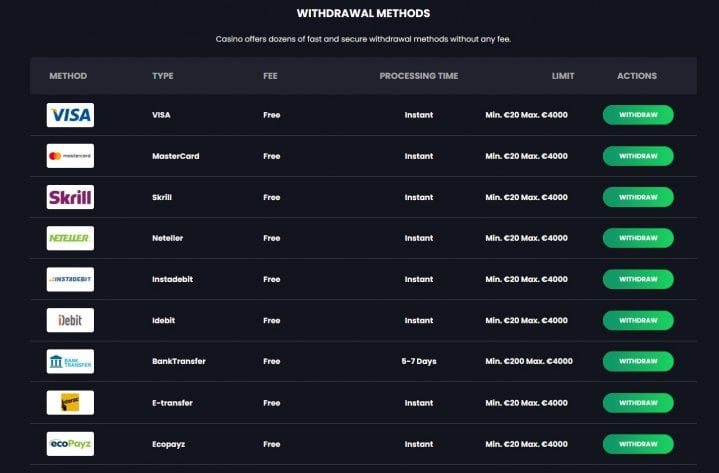Screen dimensions: 719x473
Task: Select the MasterCard logo icon
Action: coord(70,156)
